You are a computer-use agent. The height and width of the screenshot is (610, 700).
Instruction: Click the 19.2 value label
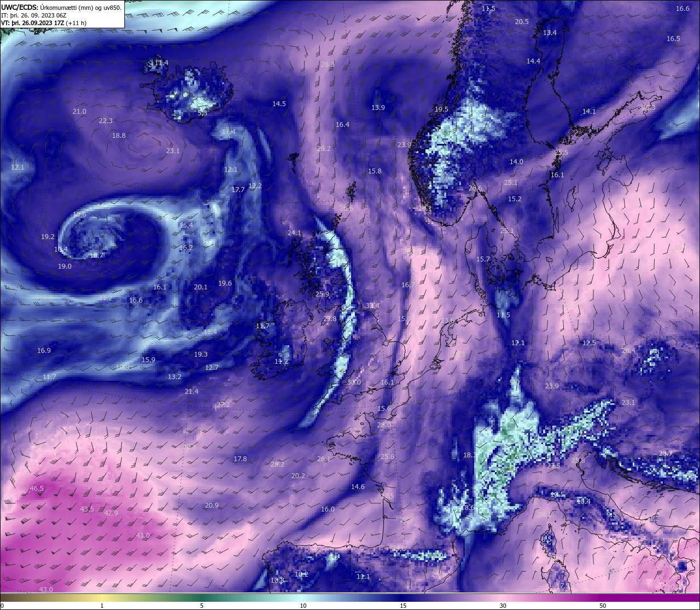pyautogui.click(x=48, y=237)
